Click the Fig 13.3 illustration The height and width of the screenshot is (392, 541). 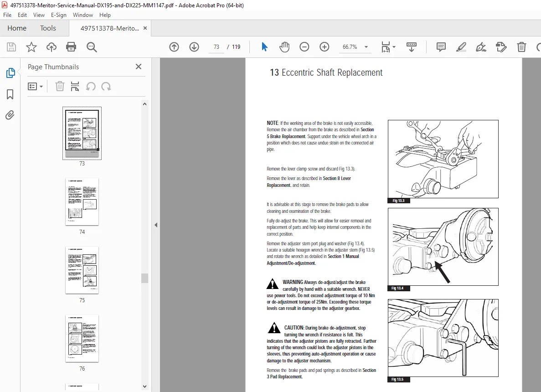443,159
